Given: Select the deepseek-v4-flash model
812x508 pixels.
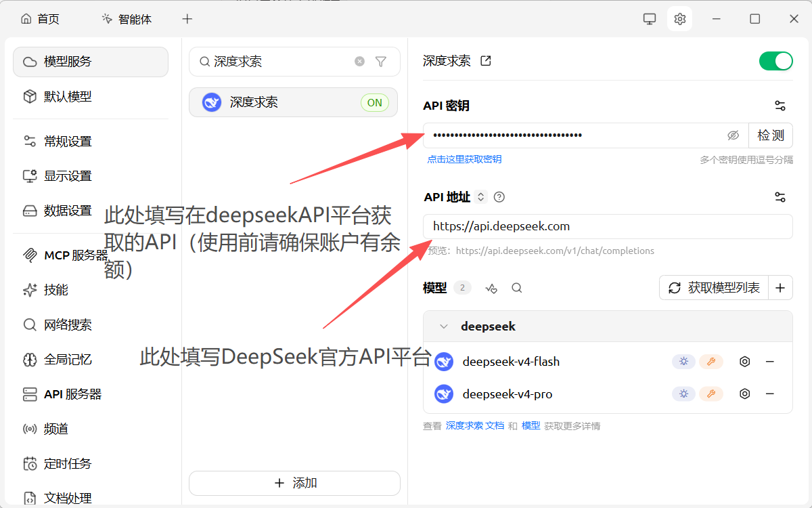Looking at the screenshot, I should click(x=511, y=362).
